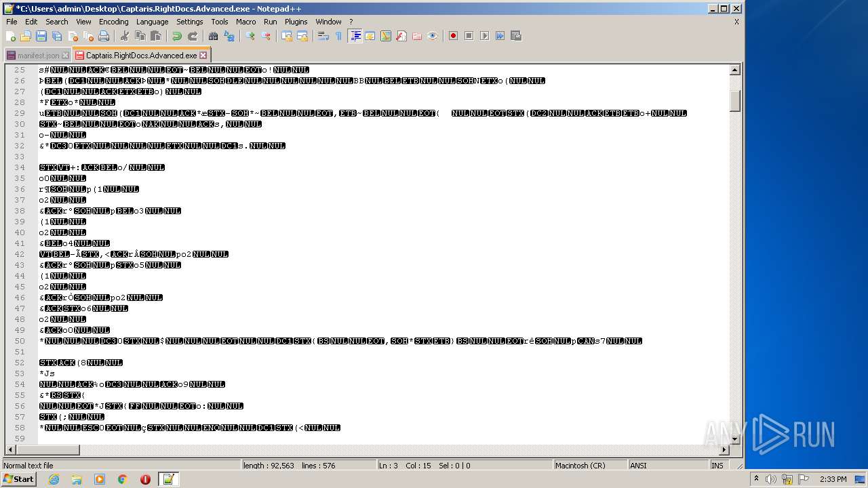Open Folder as Workspace panel
This screenshot has width=868, height=488.
(x=417, y=36)
